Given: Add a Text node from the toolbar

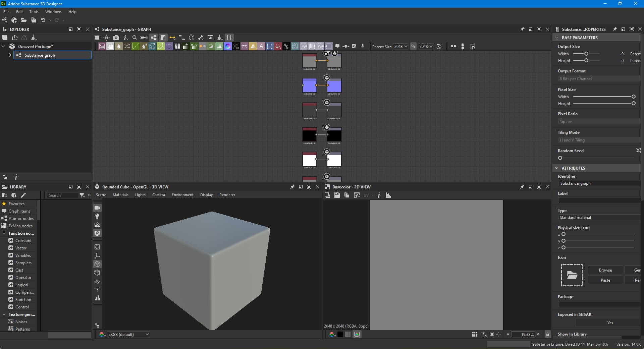Looking at the screenshot, I should tap(261, 47).
